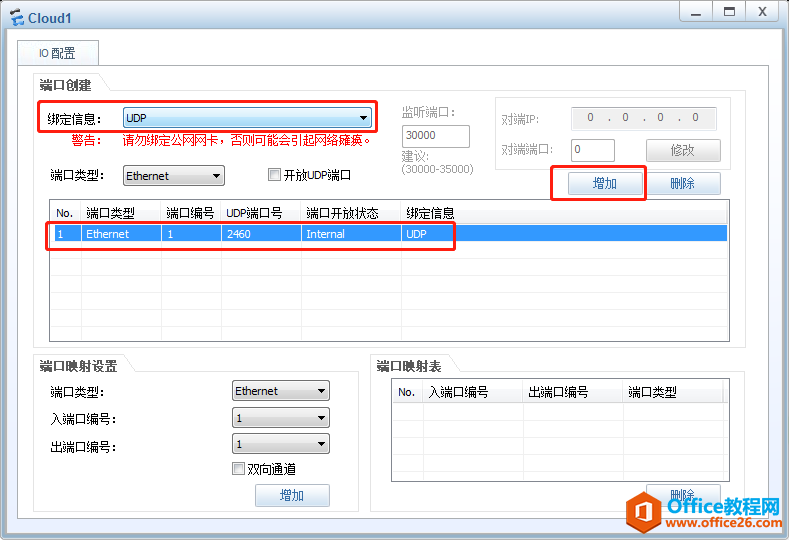Image resolution: width=789 pixels, height=540 pixels.
Task: Enable the 开放UDP端口 checkbox
Action: pyautogui.click(x=274, y=175)
